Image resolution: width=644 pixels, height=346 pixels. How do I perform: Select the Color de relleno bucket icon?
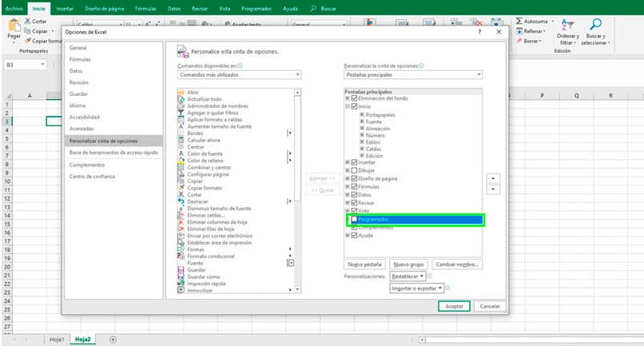pos(181,161)
